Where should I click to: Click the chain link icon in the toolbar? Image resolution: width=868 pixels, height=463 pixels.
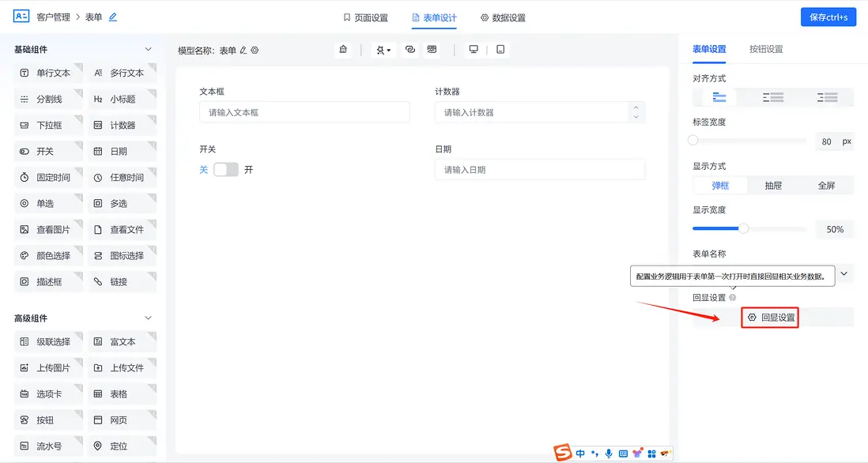point(409,49)
